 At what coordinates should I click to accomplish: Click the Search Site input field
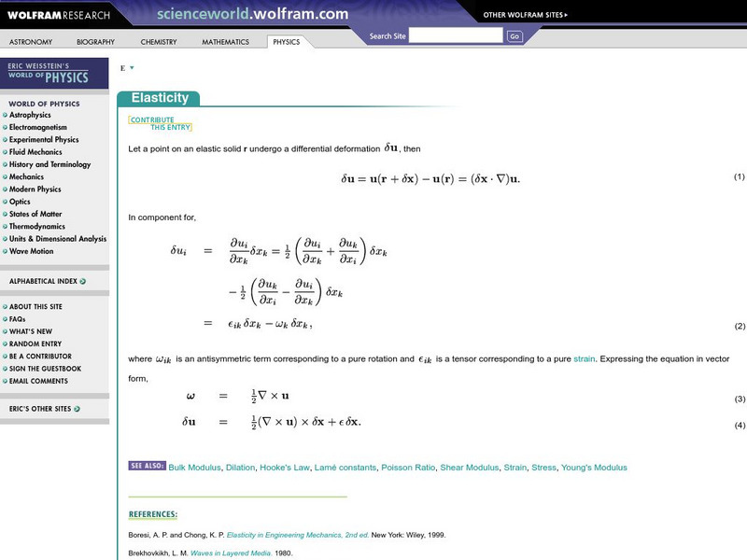(x=456, y=35)
